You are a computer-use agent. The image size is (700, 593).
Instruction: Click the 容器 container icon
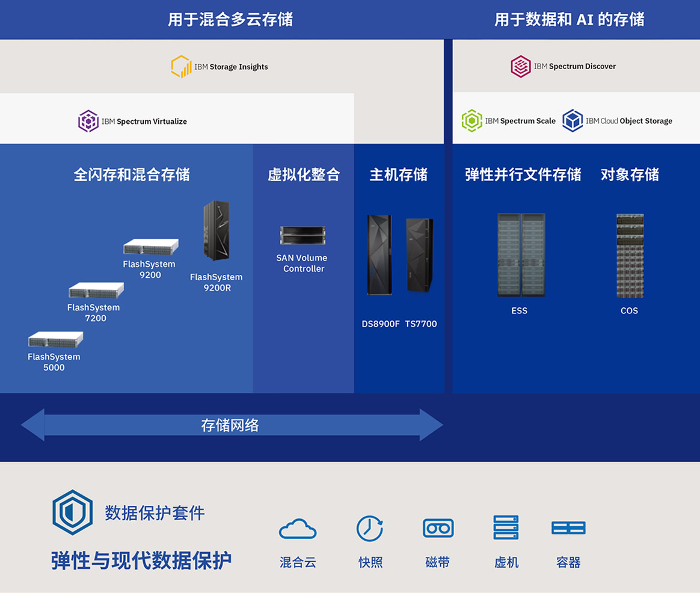[568, 528]
